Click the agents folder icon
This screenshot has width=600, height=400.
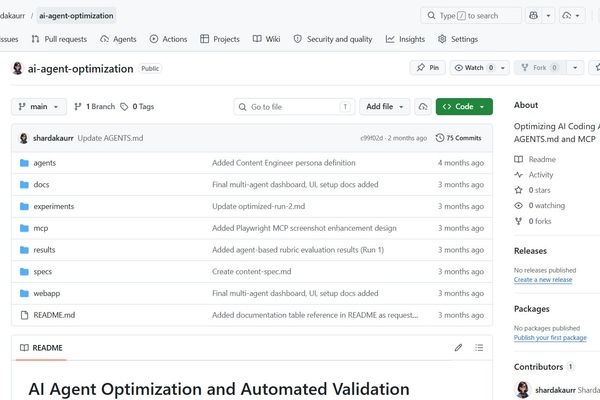click(x=24, y=163)
